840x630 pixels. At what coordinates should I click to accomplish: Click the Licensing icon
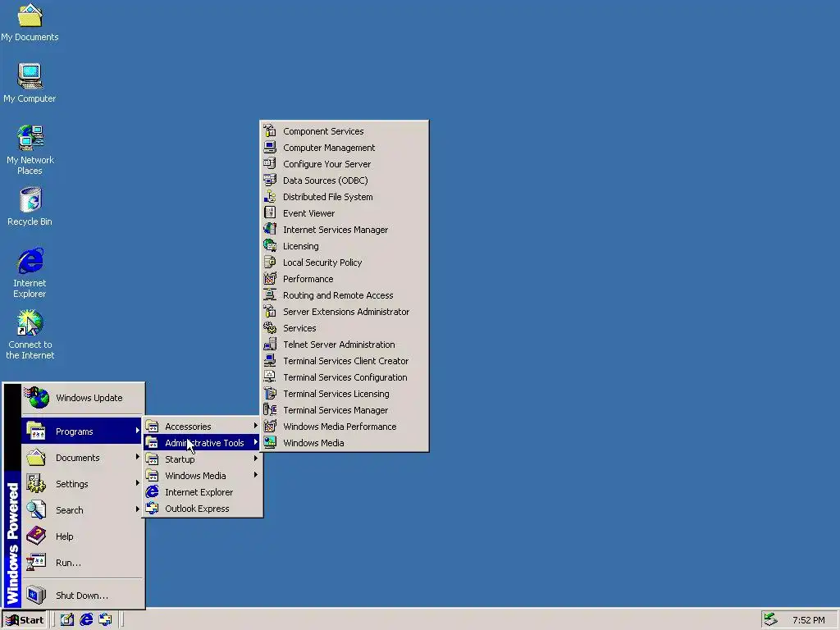point(270,246)
